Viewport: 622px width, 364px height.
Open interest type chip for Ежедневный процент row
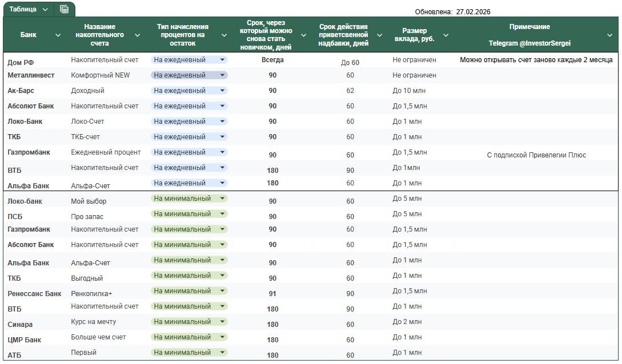pos(189,152)
